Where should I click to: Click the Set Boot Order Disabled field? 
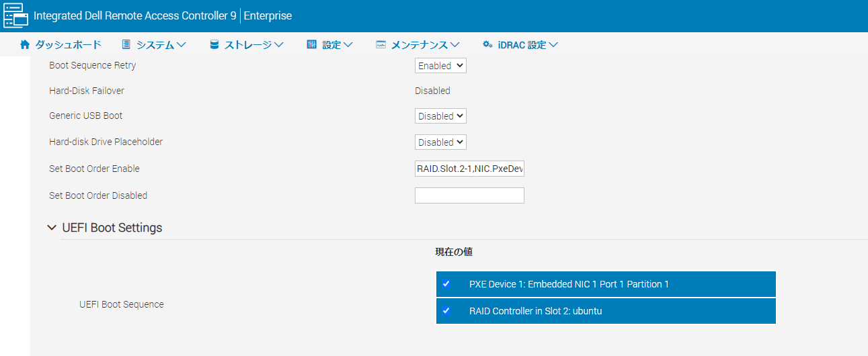[x=469, y=195]
